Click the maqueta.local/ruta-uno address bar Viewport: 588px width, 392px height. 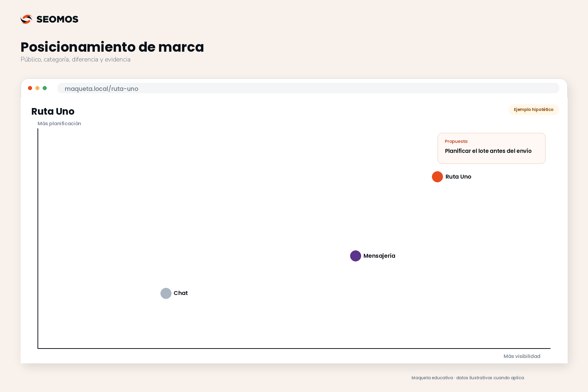pos(308,88)
